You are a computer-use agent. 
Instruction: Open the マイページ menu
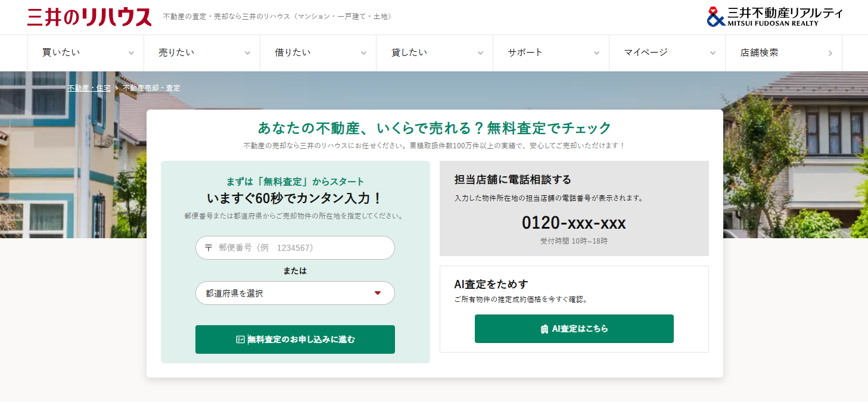(667, 52)
